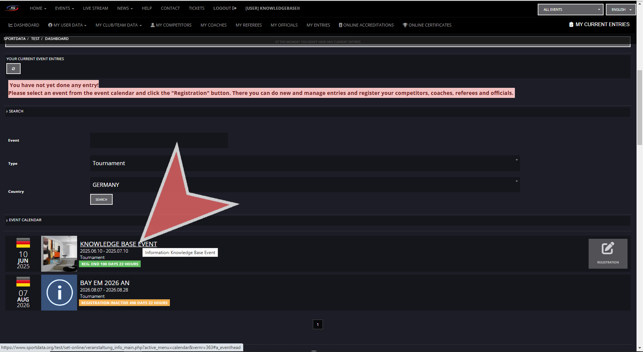The width and height of the screenshot is (644, 352).
Task: Collapse the Event Calendar section header
Action: point(25,220)
